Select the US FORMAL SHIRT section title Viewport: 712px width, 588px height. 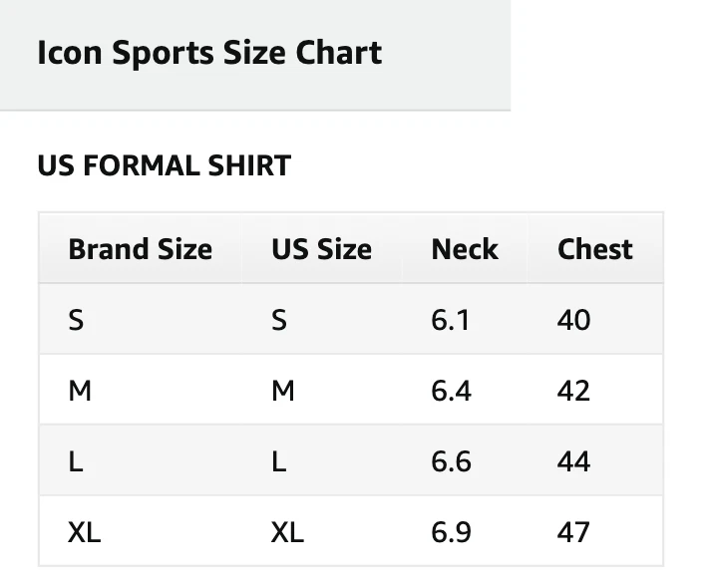click(164, 165)
